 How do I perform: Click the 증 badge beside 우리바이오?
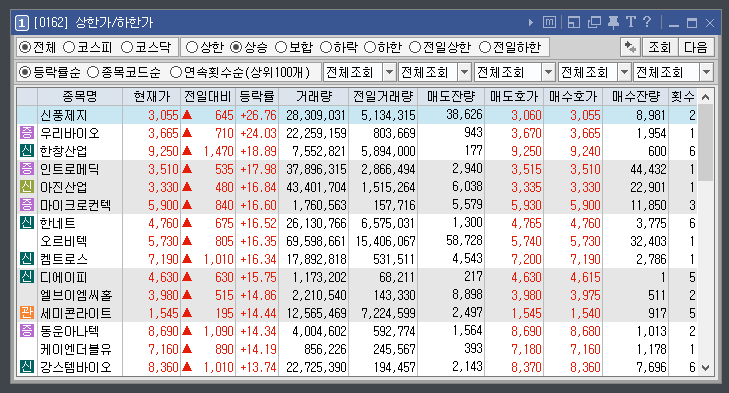[27, 133]
